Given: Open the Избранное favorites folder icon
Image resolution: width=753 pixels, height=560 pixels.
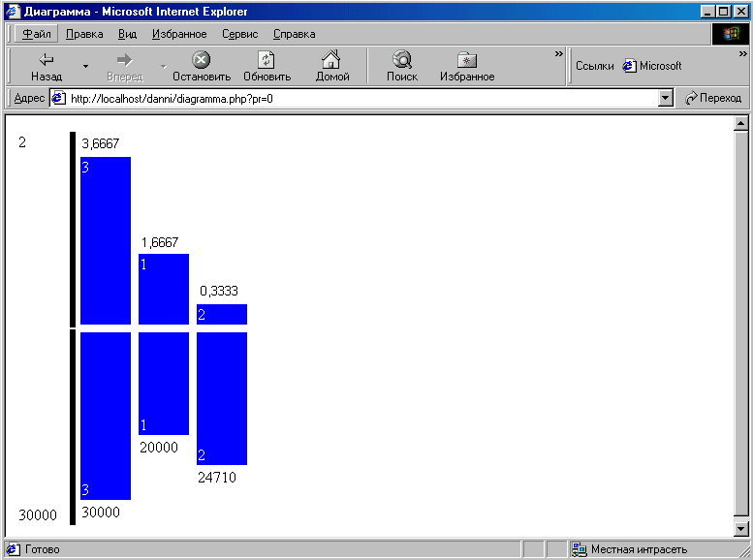Looking at the screenshot, I should point(467,60).
